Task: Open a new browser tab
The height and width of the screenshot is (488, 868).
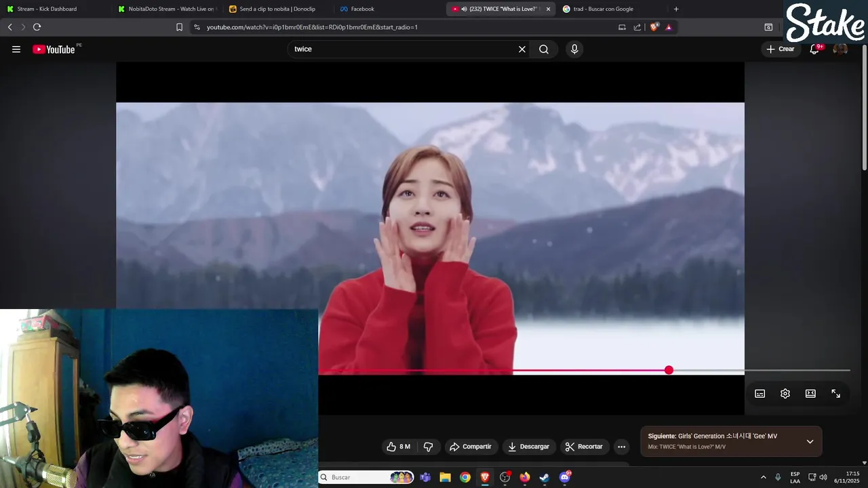Action: coord(676,9)
